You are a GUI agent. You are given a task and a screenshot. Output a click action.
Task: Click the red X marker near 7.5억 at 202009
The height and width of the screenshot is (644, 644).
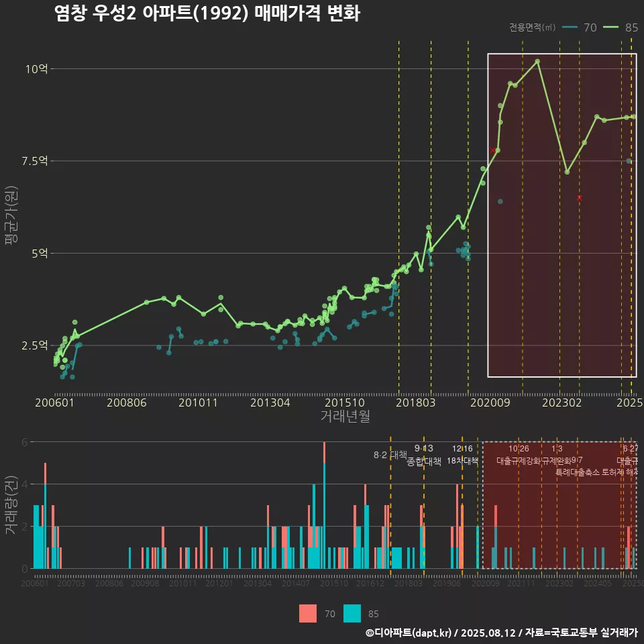tap(492, 150)
